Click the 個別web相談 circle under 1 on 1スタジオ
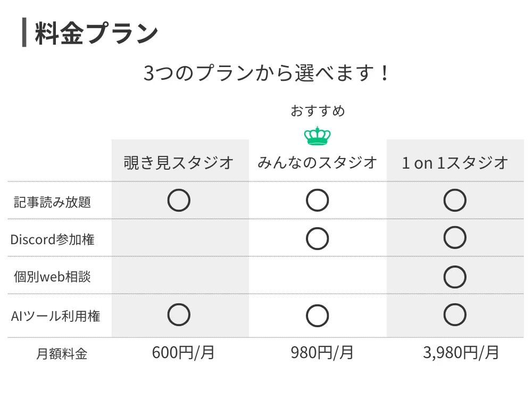 click(455, 277)
